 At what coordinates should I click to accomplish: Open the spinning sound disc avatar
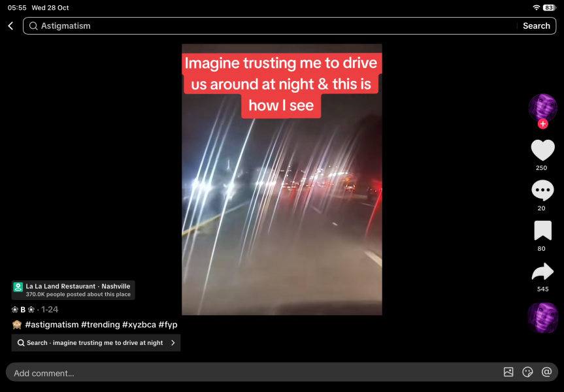click(x=543, y=318)
